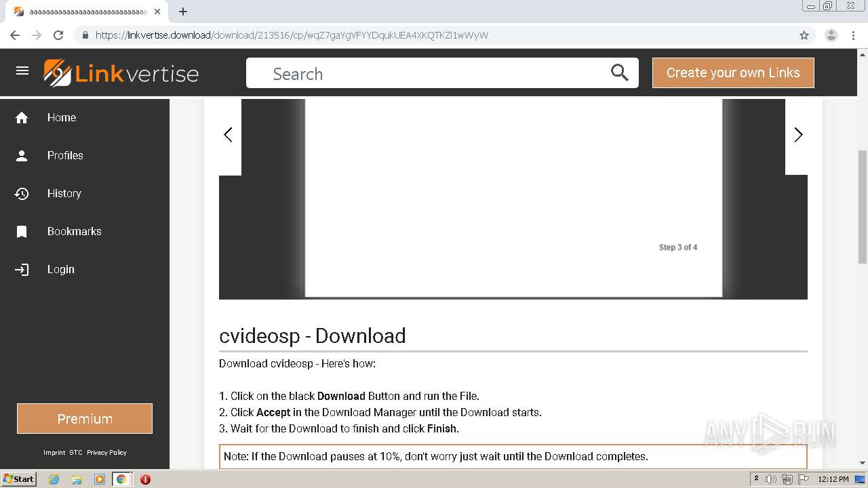
Task: Click the cvideosp - Download heading
Action: point(313,335)
